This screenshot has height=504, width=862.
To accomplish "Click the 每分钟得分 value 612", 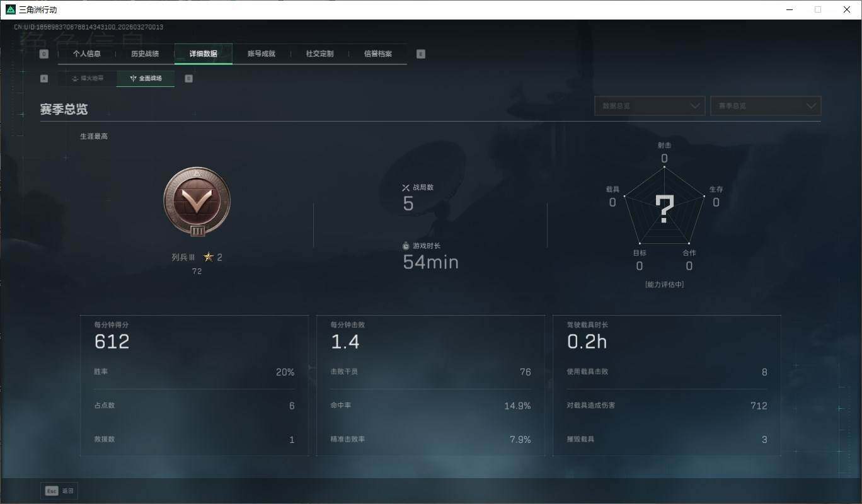I will [x=112, y=341].
